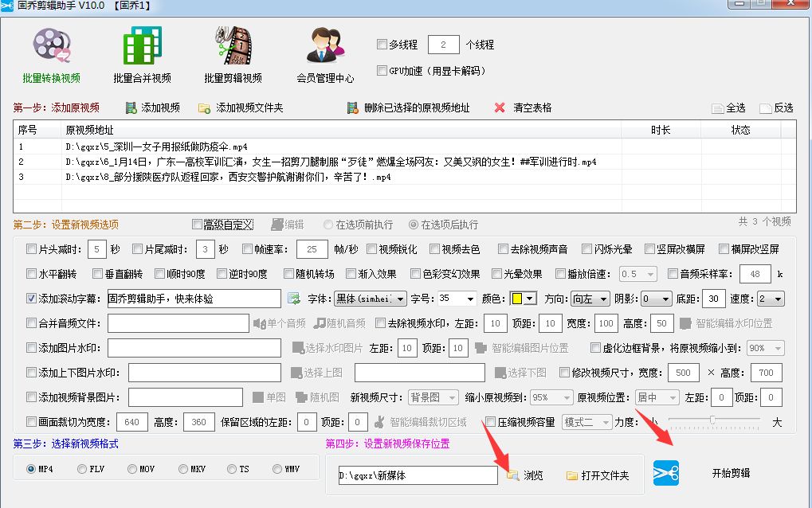Click the blue scissors 开始剪辑 icon
The width and height of the screenshot is (812, 508).
tap(666, 473)
